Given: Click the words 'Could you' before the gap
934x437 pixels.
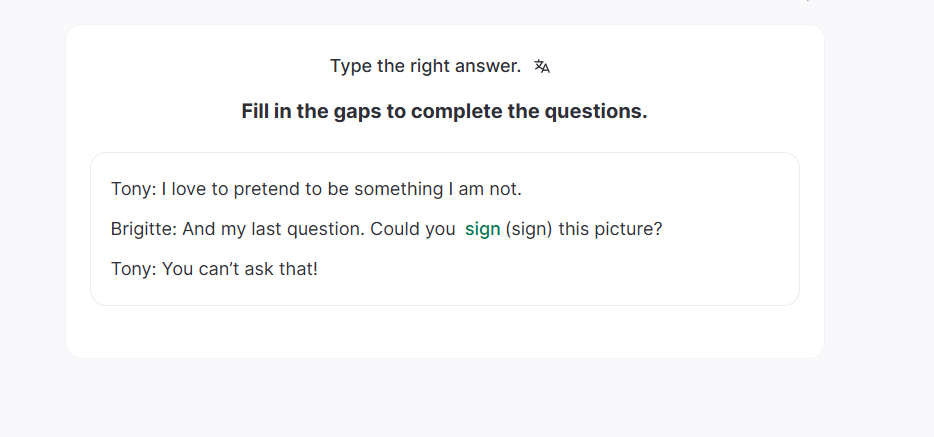Looking at the screenshot, I should 412,229.
